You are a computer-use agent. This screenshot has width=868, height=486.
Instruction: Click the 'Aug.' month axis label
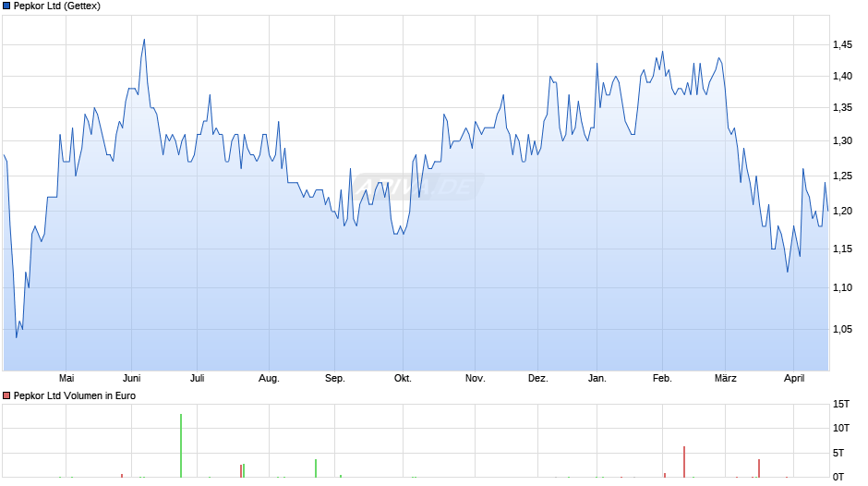point(269,379)
